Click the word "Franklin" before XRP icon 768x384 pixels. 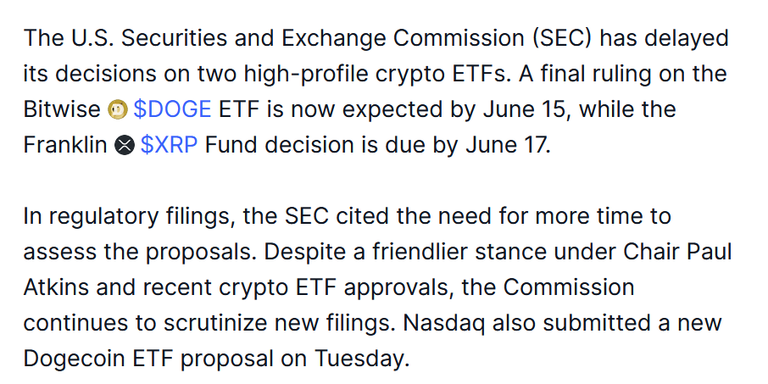click(65, 145)
